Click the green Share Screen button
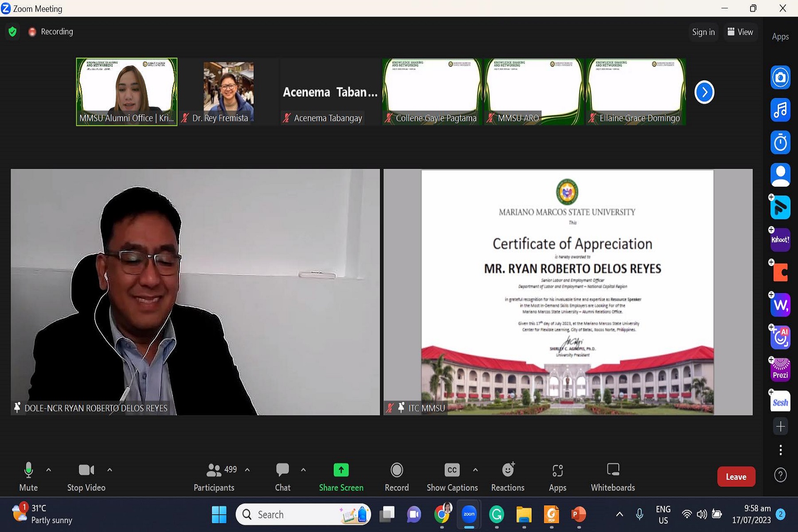Image resolution: width=798 pixels, height=532 pixels. pos(341,477)
